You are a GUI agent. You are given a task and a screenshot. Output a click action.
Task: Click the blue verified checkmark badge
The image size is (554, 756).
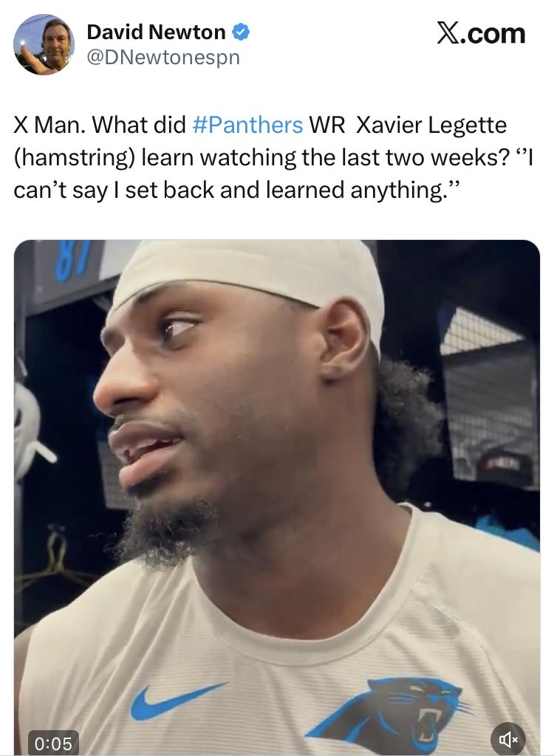coord(241,32)
